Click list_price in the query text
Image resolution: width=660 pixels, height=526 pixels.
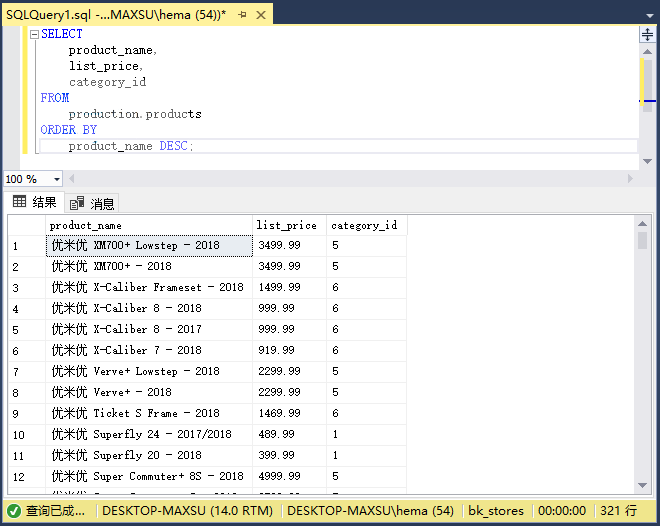coord(104,66)
